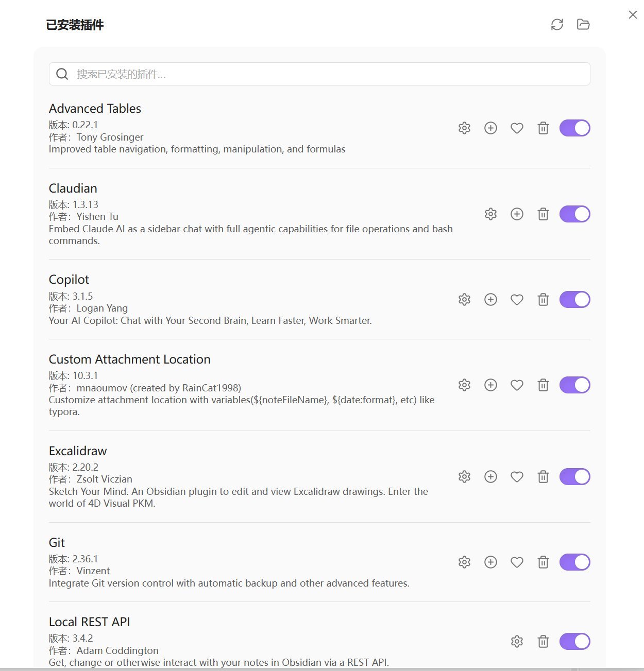
Task: Click Claudian hotkey plus icon
Action: [x=517, y=214]
